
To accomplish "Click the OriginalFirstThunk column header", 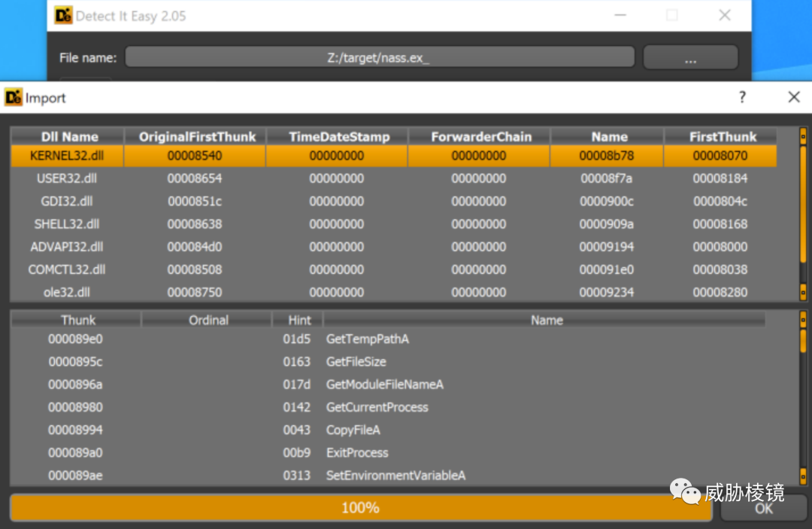I will click(x=195, y=137).
